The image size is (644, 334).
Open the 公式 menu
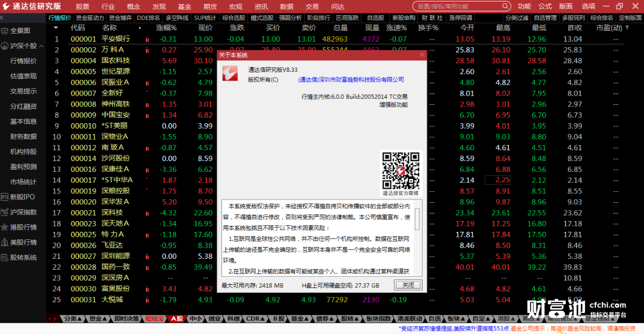click(x=545, y=6)
